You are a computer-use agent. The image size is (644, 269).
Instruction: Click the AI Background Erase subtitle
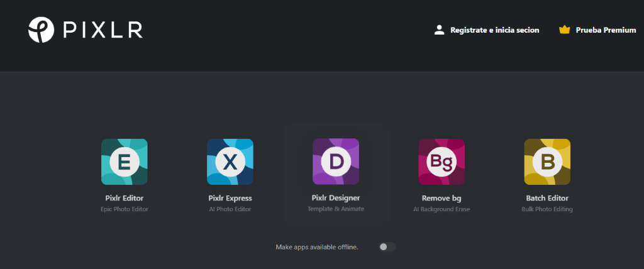point(441,209)
